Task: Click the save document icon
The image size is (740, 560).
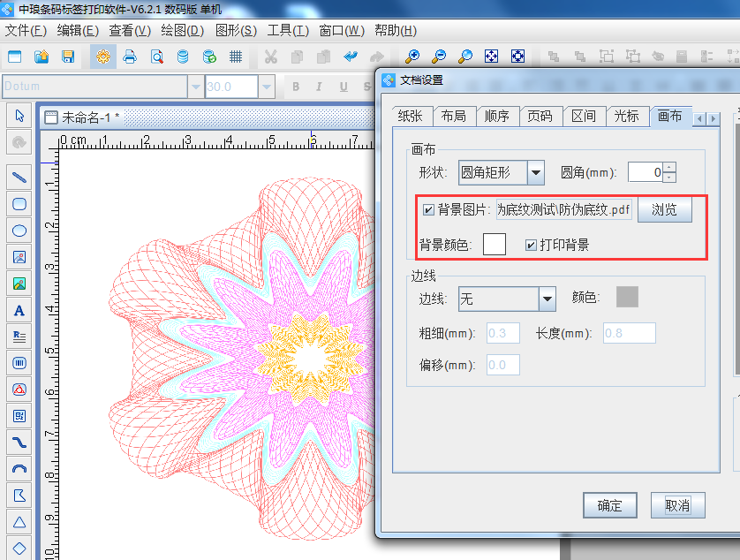Action: click(69, 56)
